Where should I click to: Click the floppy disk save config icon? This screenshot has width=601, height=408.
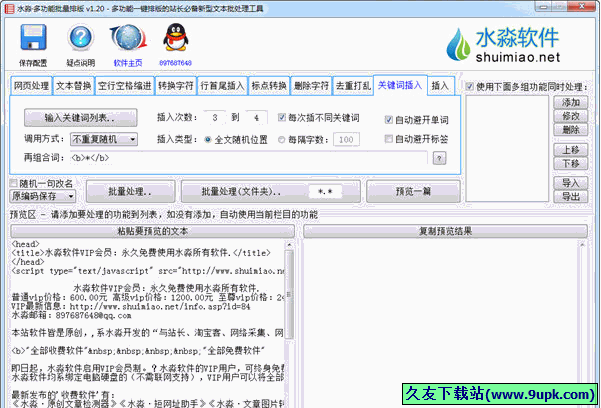tap(33, 38)
